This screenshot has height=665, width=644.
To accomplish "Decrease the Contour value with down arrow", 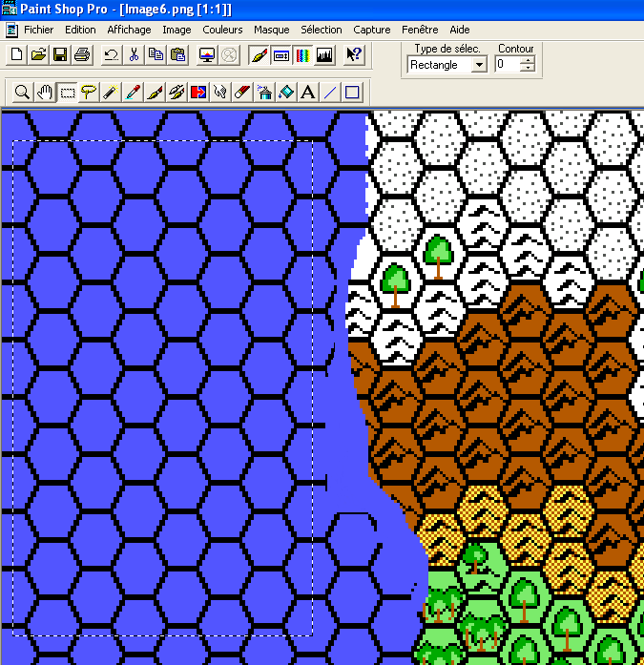I will tap(528, 68).
